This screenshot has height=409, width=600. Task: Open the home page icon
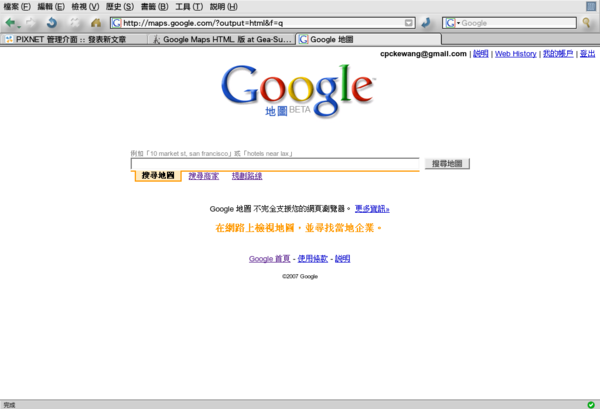(x=96, y=23)
